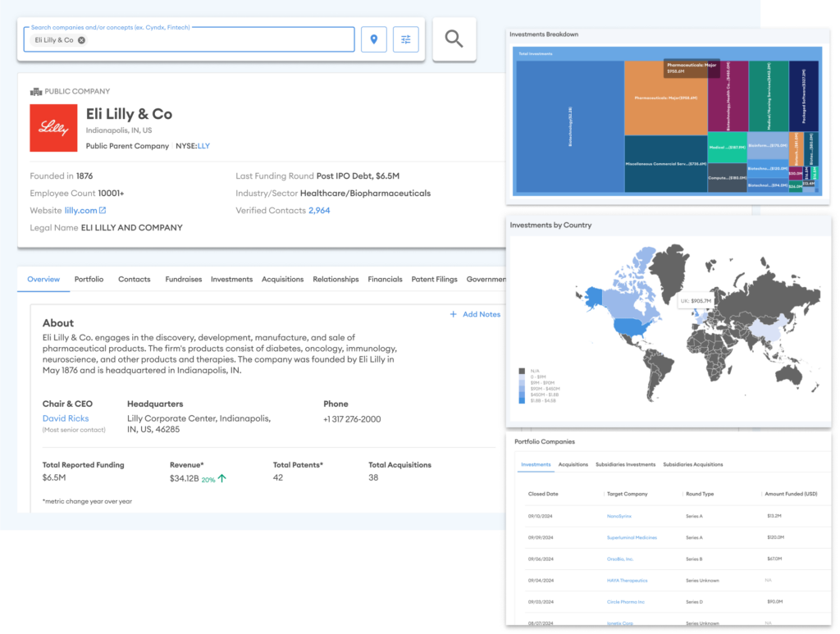Select the green Medical/Nursing Services treemap block
This screenshot has height=634, width=840.
[x=769, y=97]
